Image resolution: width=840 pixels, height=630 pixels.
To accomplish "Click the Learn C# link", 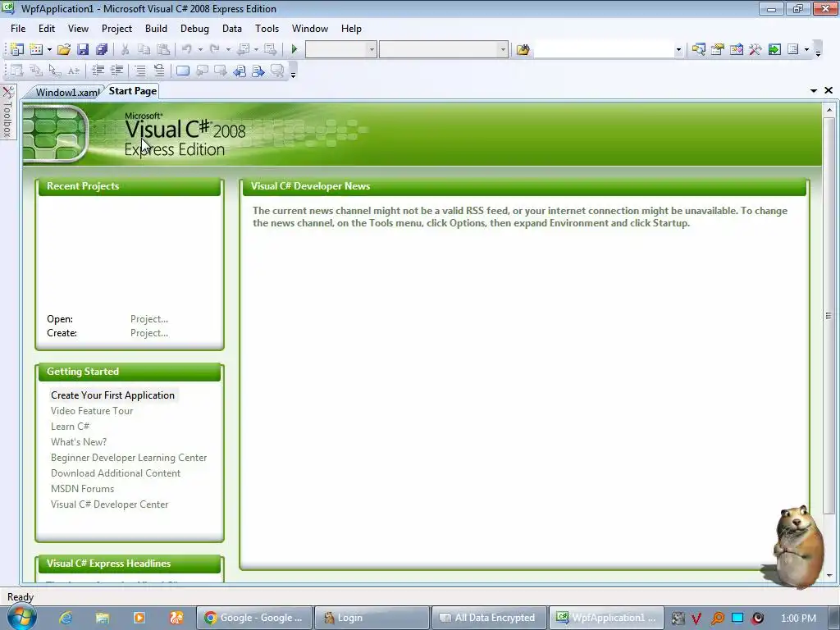I will (x=71, y=426).
